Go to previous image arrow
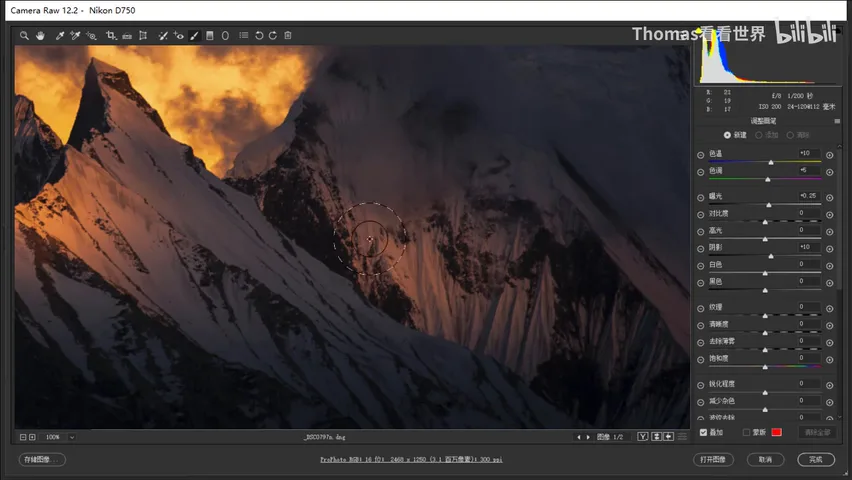Image resolution: width=852 pixels, height=480 pixels. (x=579, y=437)
